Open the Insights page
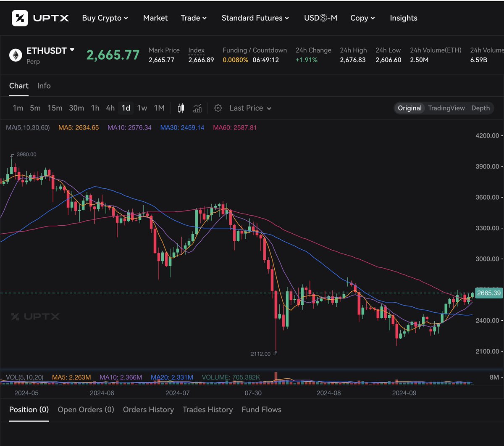The image size is (504, 446). 403,18
